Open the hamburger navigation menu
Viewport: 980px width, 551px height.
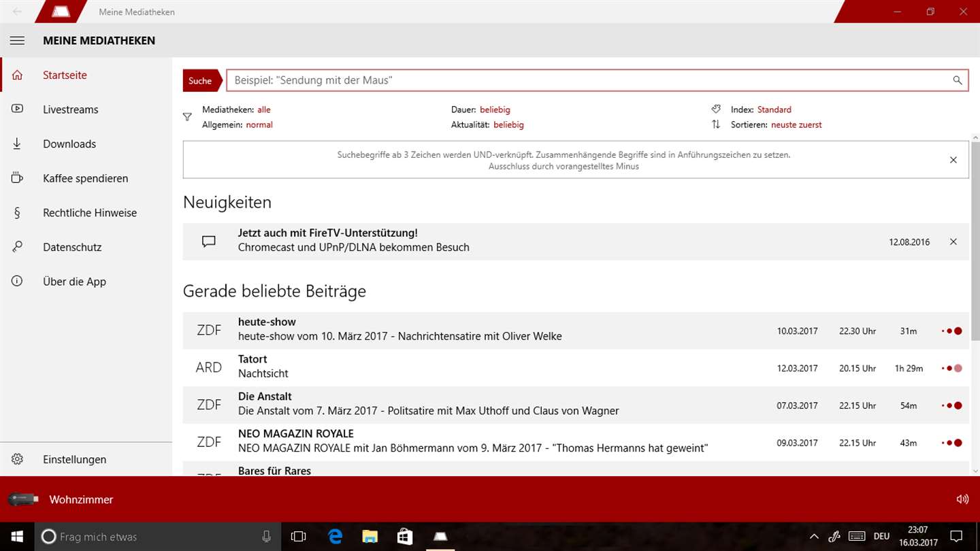[x=17, y=41]
